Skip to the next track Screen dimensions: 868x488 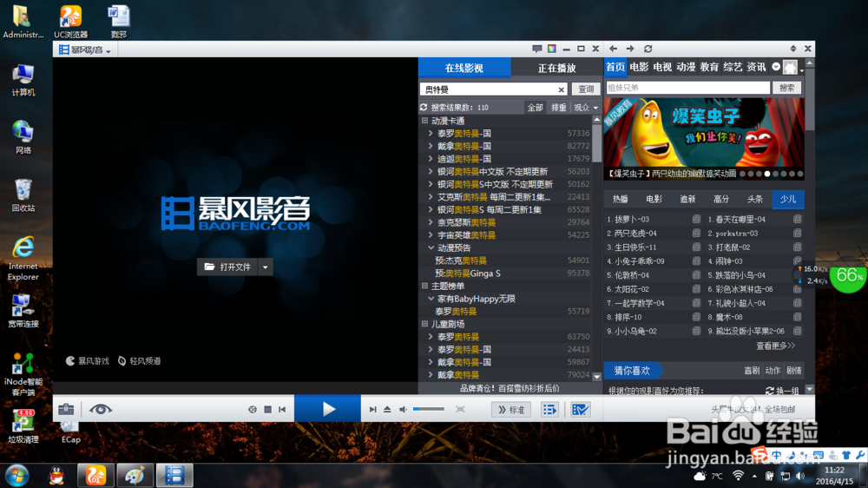[372, 409]
